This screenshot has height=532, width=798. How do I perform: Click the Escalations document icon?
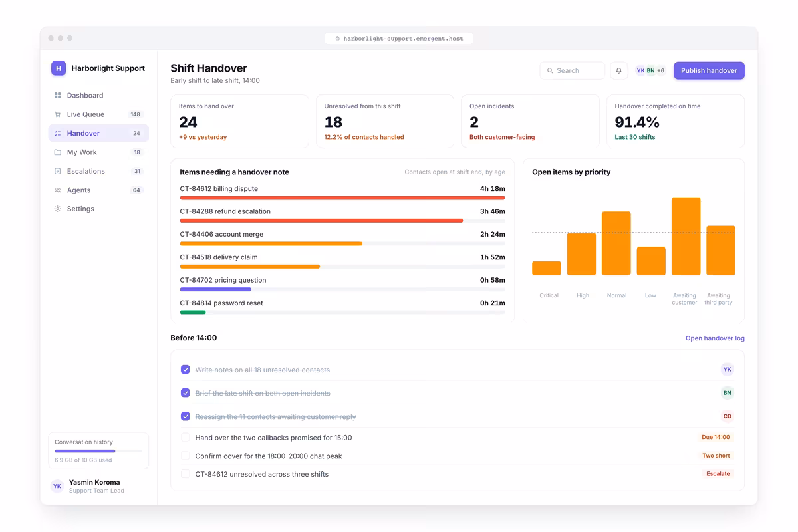58,171
